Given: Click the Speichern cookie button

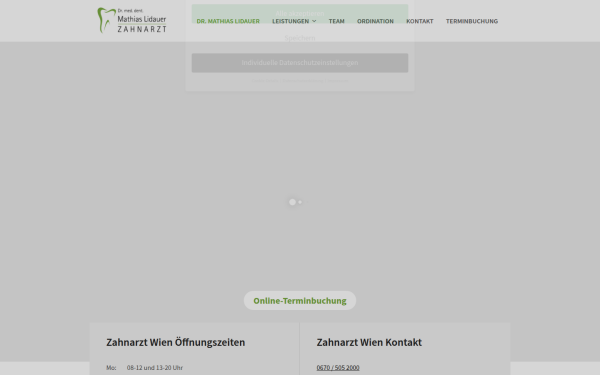Looking at the screenshot, I should click(300, 38).
